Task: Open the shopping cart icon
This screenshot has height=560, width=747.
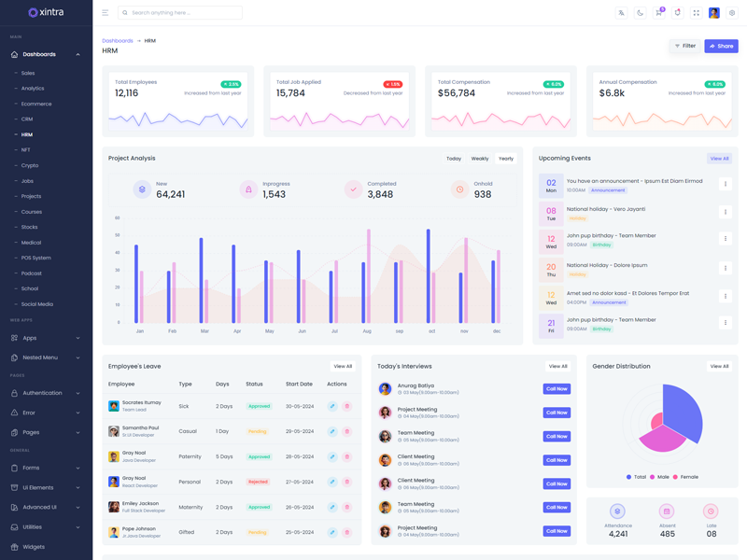Action: pyautogui.click(x=658, y=13)
